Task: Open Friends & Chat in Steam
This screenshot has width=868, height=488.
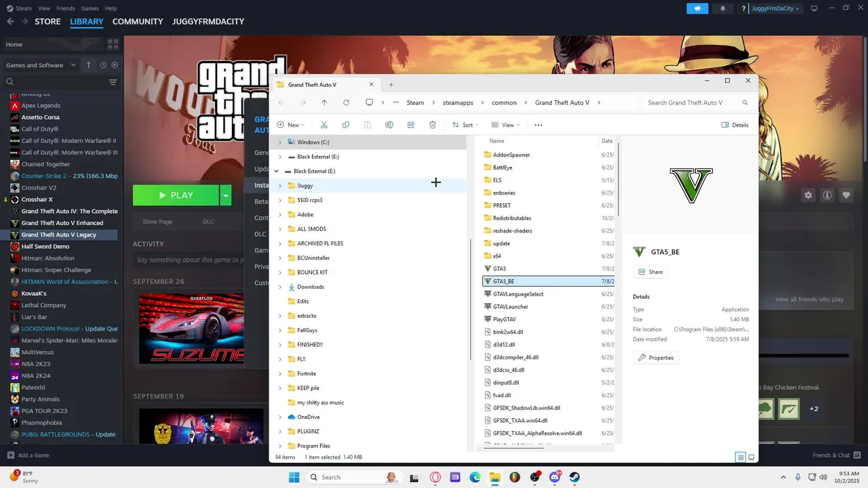Action: click(x=836, y=455)
